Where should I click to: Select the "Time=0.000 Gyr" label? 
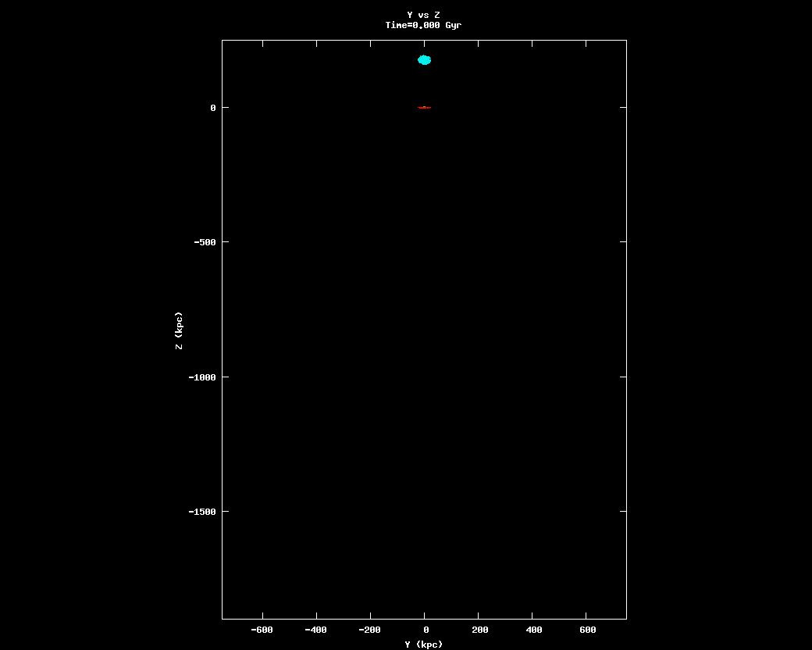tap(423, 25)
